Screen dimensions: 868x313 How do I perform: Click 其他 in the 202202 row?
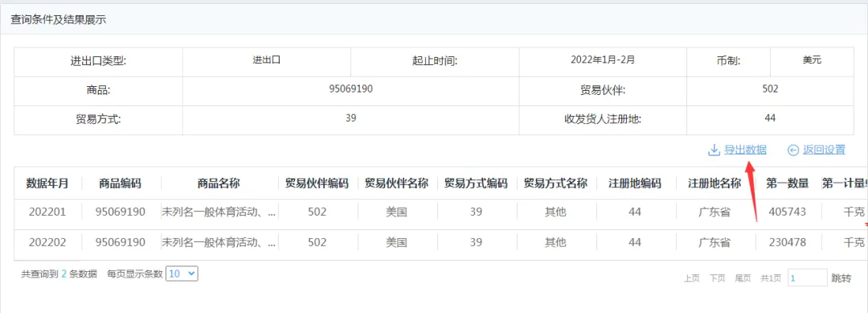pos(556,243)
